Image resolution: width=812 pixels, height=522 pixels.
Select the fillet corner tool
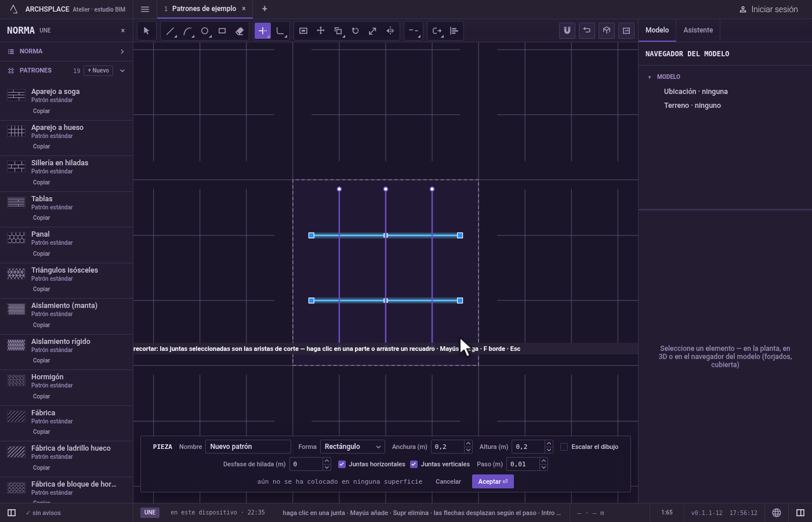pos(280,31)
